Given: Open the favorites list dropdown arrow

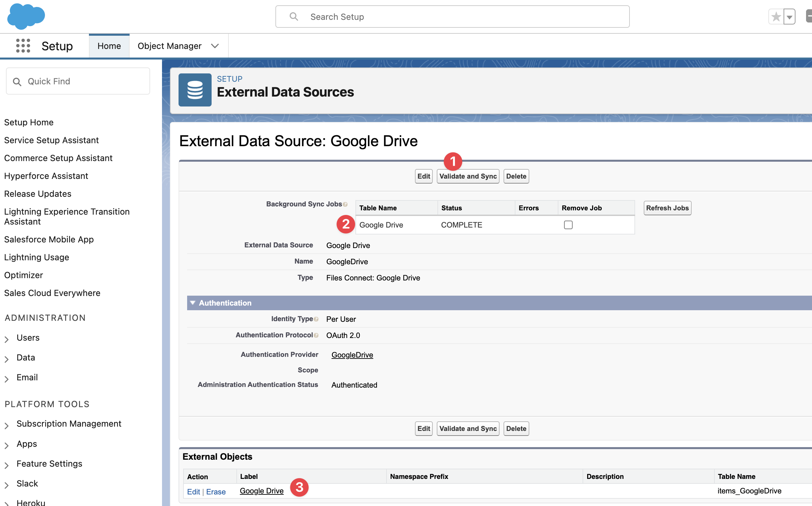Looking at the screenshot, I should [789, 17].
